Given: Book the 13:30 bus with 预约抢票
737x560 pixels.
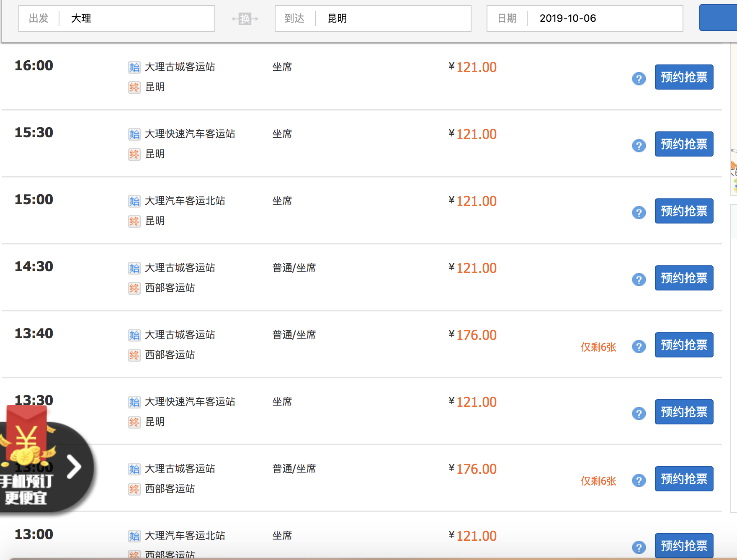Looking at the screenshot, I should click(x=684, y=412).
